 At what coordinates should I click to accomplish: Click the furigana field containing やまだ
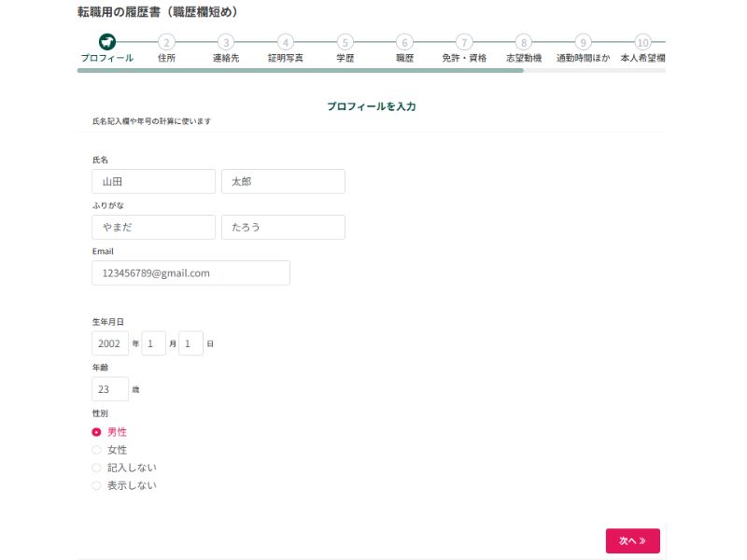point(153,227)
